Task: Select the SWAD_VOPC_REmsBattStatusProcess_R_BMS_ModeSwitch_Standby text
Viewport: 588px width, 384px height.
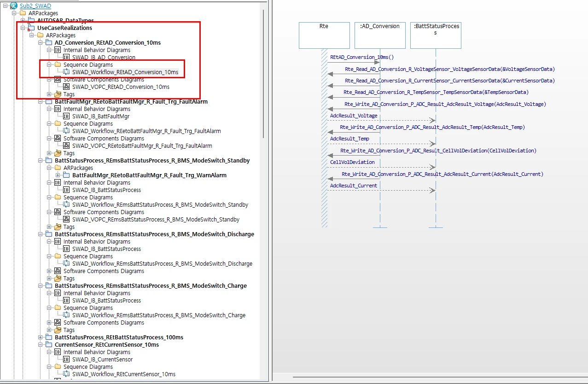Action: pyautogui.click(x=156, y=220)
